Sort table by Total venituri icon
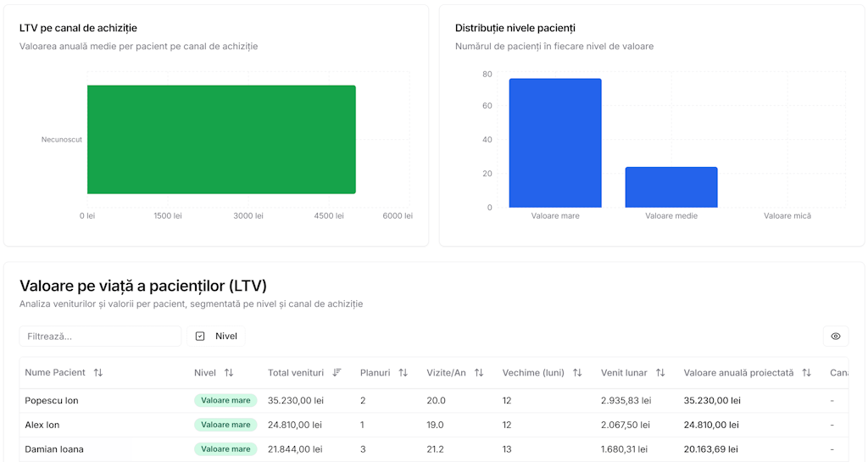The width and height of the screenshot is (868, 462). pyautogui.click(x=337, y=373)
